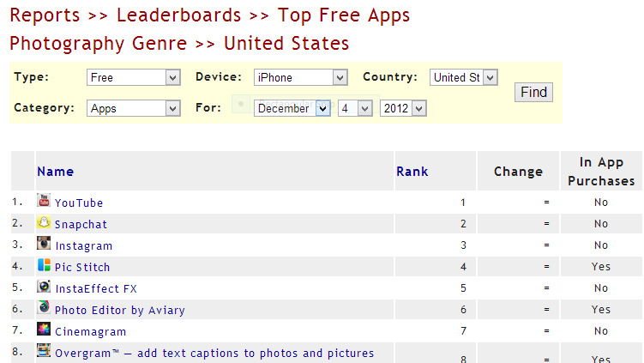Open the year dropdown showing 2012
Image resolution: width=644 pixels, height=363 pixels.
pyautogui.click(x=403, y=108)
